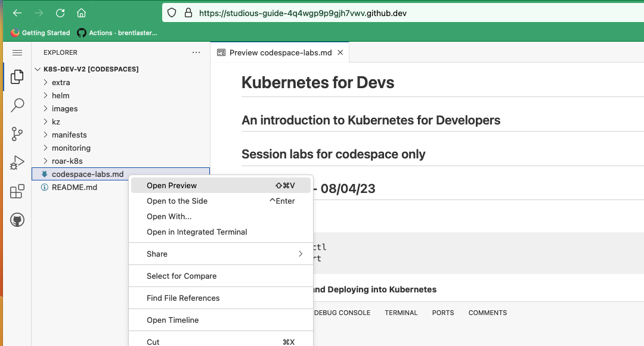Expand the Share submenu
The width and height of the screenshot is (644, 346).
pyautogui.click(x=221, y=254)
